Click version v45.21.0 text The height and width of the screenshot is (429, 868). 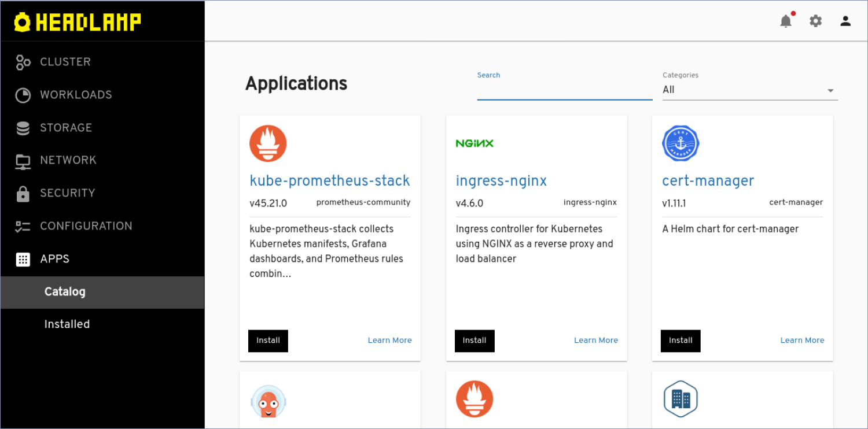click(268, 204)
